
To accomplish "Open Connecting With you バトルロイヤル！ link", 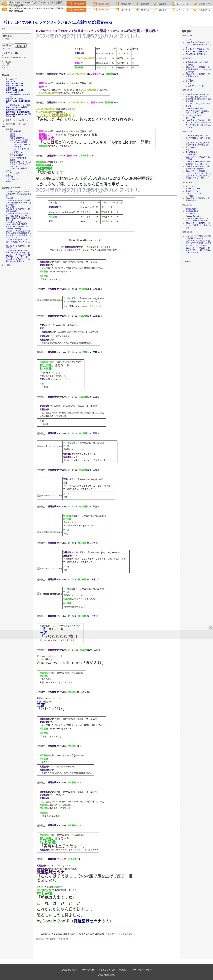I will 18,115.
